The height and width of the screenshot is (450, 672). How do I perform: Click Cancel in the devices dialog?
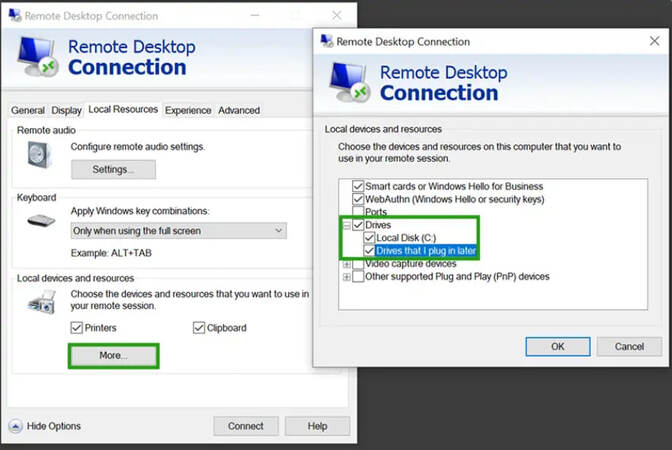point(629,346)
